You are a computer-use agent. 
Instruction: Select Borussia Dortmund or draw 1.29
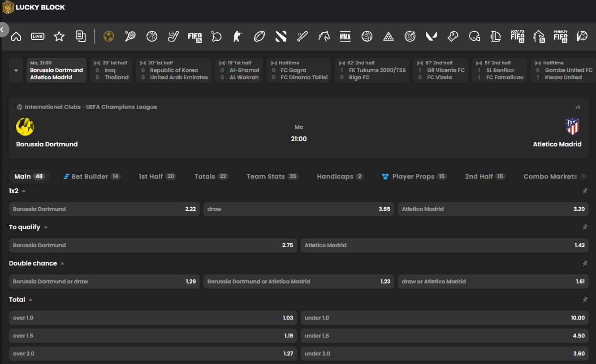pos(104,282)
